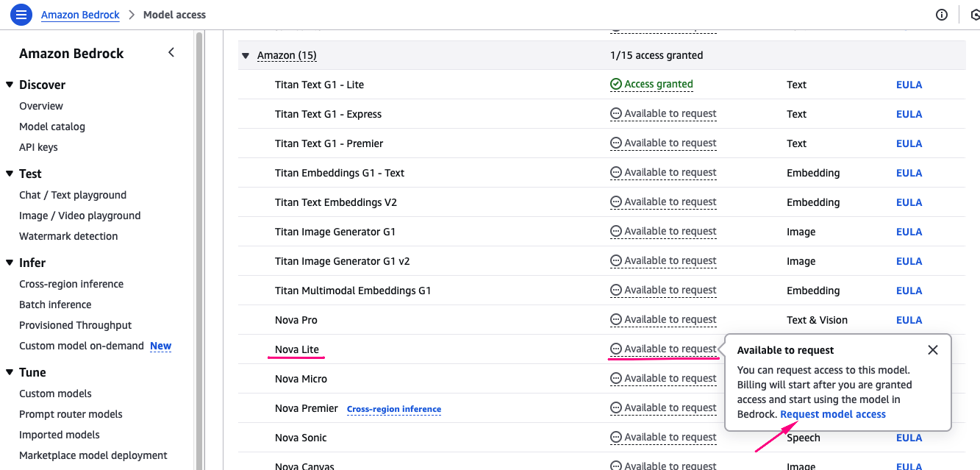Collapse the Amazon (15) model group
980x470 pixels.
point(246,56)
